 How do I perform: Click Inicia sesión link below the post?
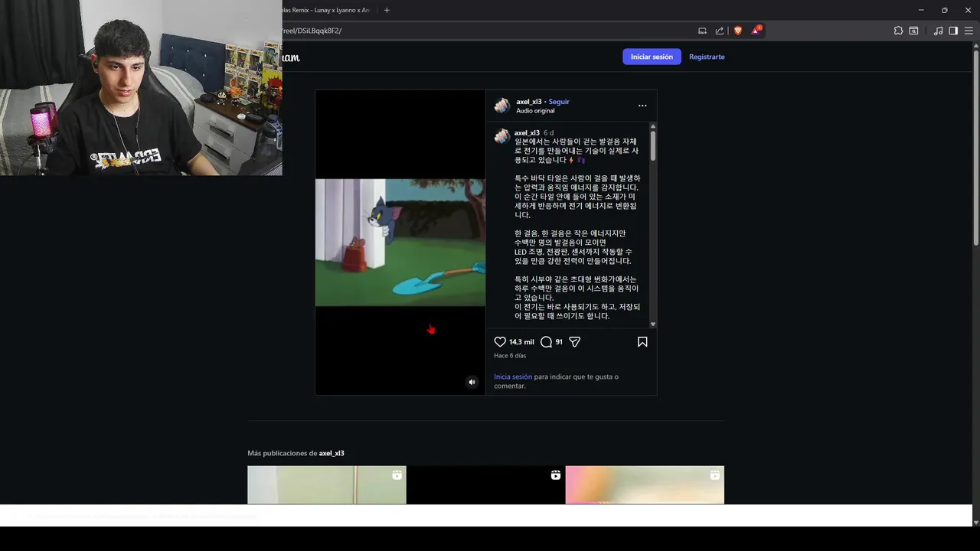click(513, 377)
